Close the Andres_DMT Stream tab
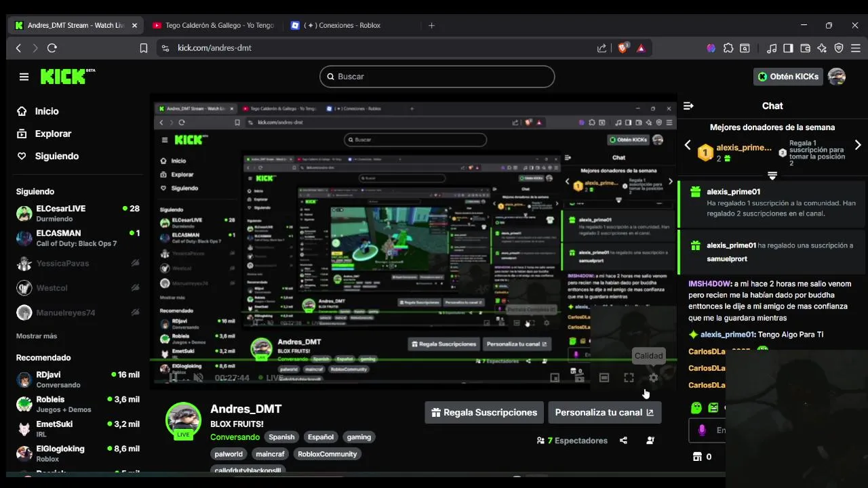Viewport: 868px width, 488px height. click(134, 26)
